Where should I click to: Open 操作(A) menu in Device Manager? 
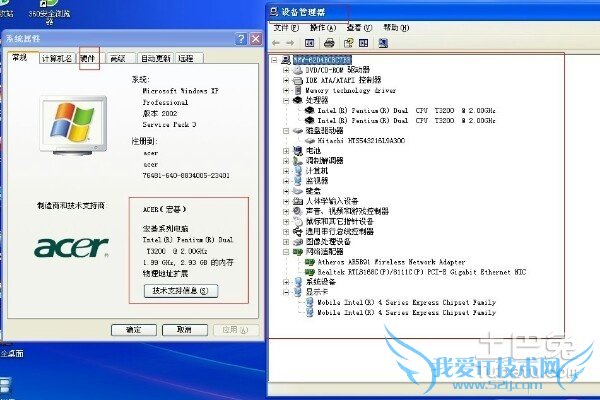tap(323, 28)
